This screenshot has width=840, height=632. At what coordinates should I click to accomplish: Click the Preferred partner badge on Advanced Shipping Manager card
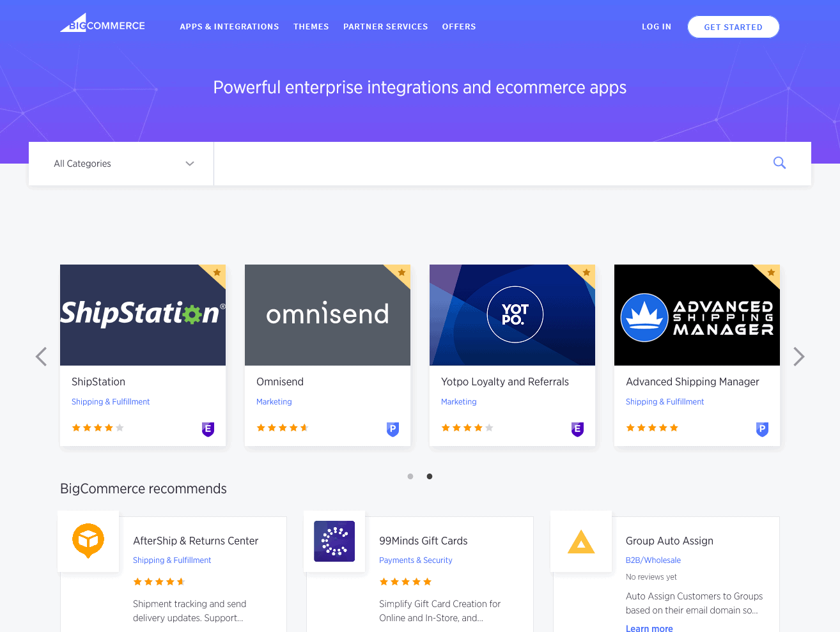click(x=762, y=429)
